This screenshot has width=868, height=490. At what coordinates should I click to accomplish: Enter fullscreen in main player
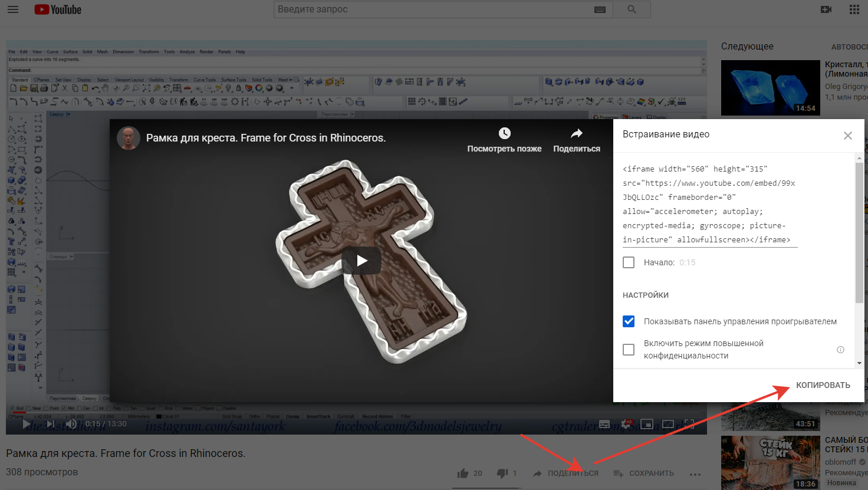coord(689,424)
